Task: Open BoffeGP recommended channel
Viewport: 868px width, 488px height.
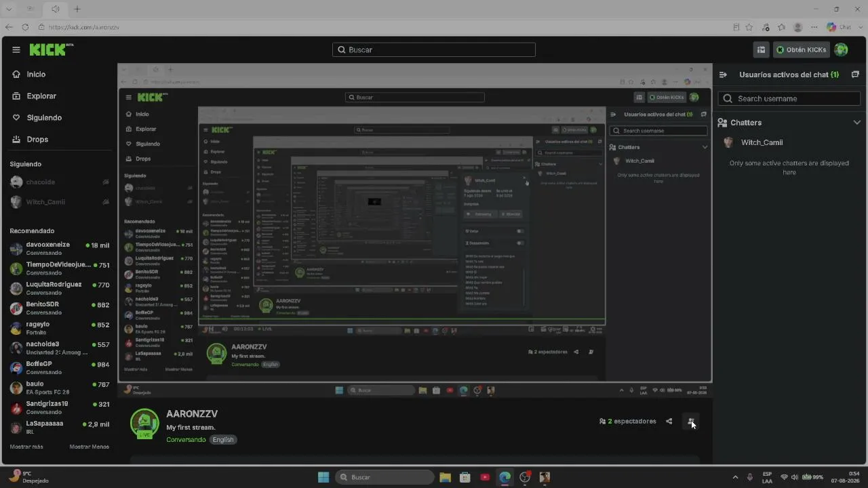Action: coord(60,368)
